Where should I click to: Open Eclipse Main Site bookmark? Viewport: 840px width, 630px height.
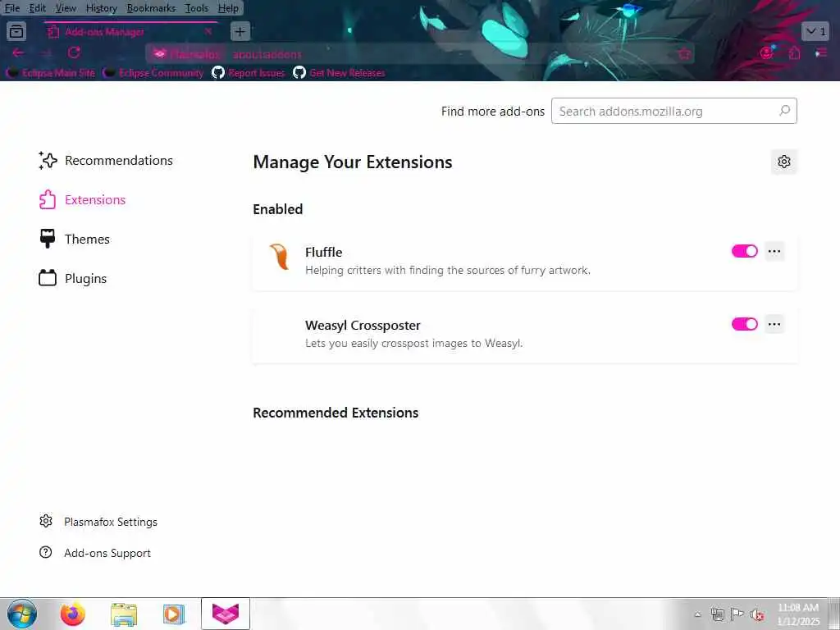tap(50, 73)
